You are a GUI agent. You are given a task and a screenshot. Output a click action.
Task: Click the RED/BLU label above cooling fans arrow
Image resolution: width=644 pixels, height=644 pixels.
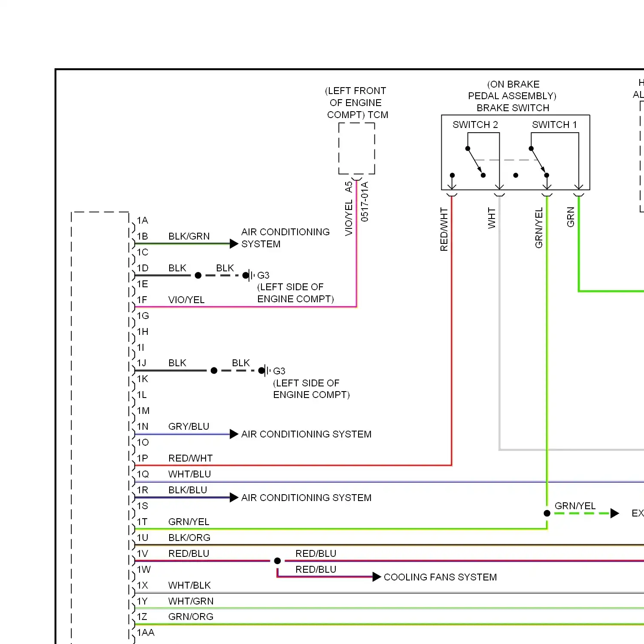click(x=316, y=569)
